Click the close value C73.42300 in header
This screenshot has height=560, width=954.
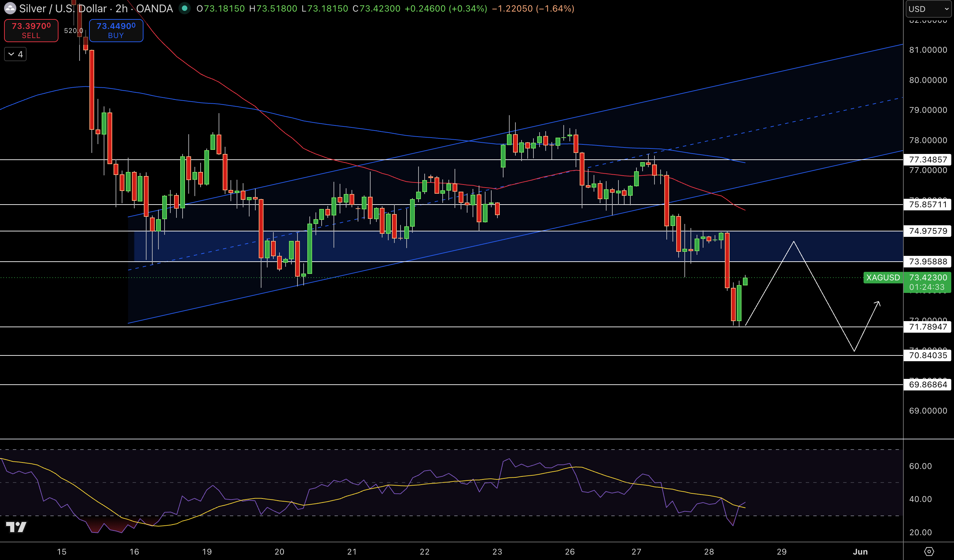pos(376,8)
